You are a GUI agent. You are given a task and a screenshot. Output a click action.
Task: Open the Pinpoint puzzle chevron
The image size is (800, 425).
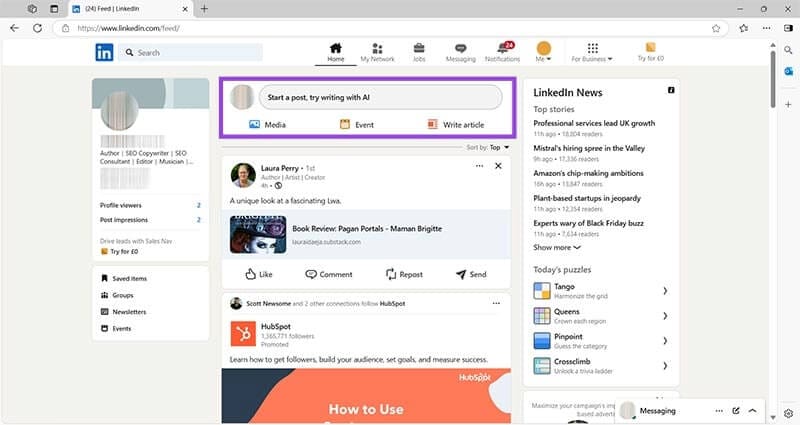(665, 341)
